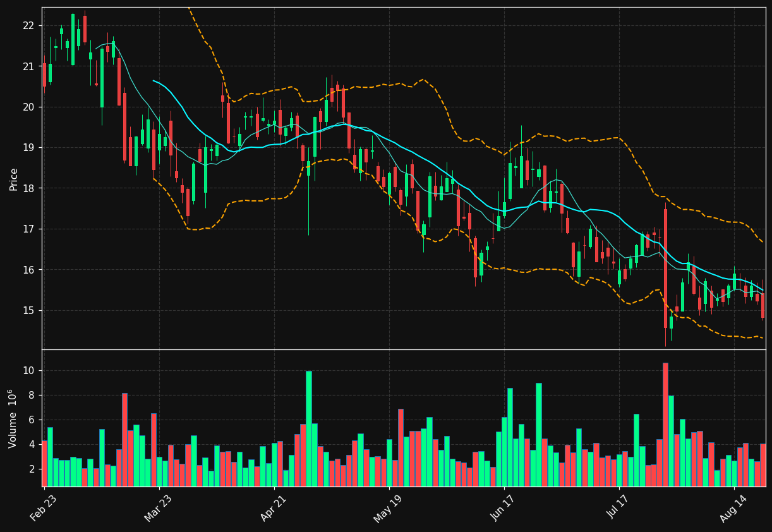Click the Price axis title

pyautogui.click(x=13, y=179)
